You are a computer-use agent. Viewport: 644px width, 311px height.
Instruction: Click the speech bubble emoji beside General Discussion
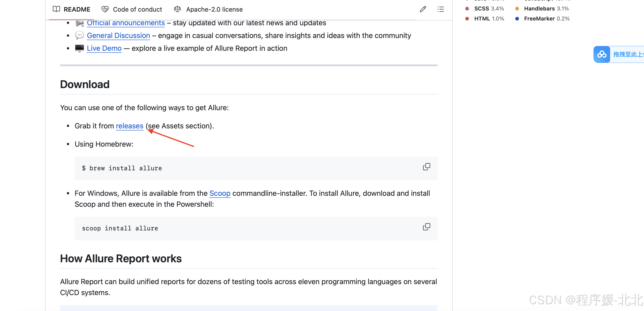pos(80,35)
